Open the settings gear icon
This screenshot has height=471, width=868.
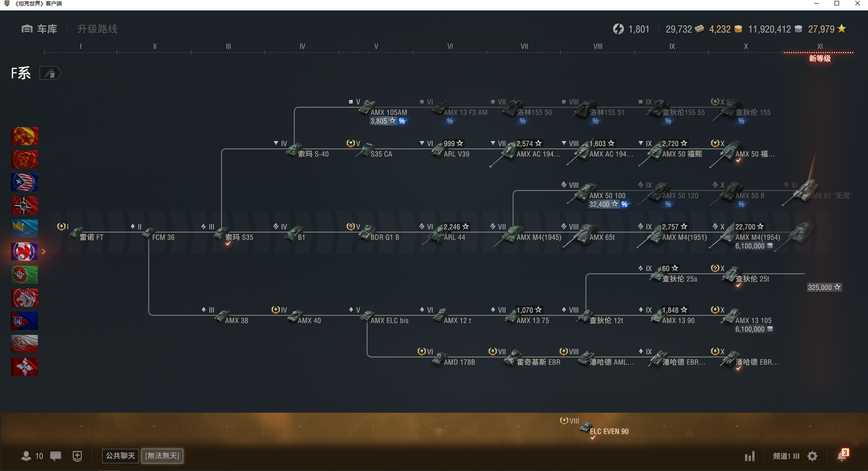coord(812,456)
